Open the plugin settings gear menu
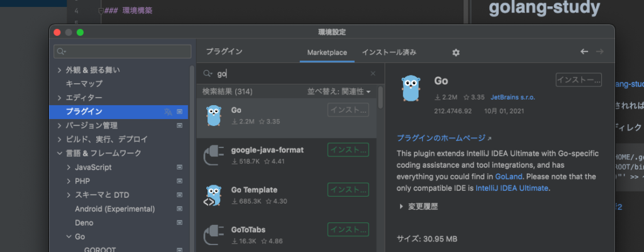Screen dimensions: 644x252 455,53
